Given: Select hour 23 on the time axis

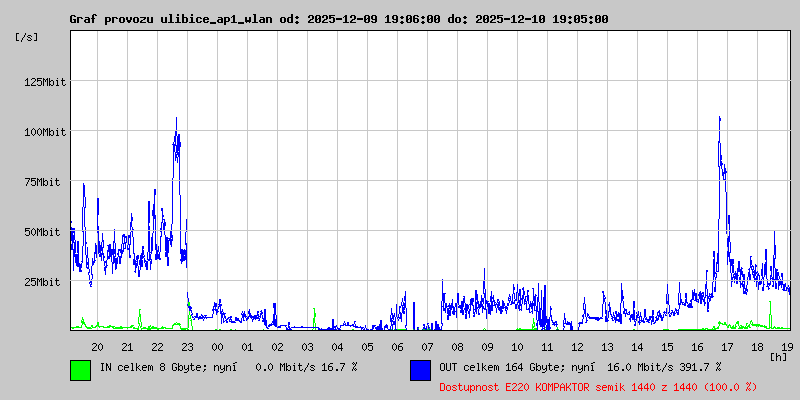Looking at the screenshot, I should click(x=187, y=347).
